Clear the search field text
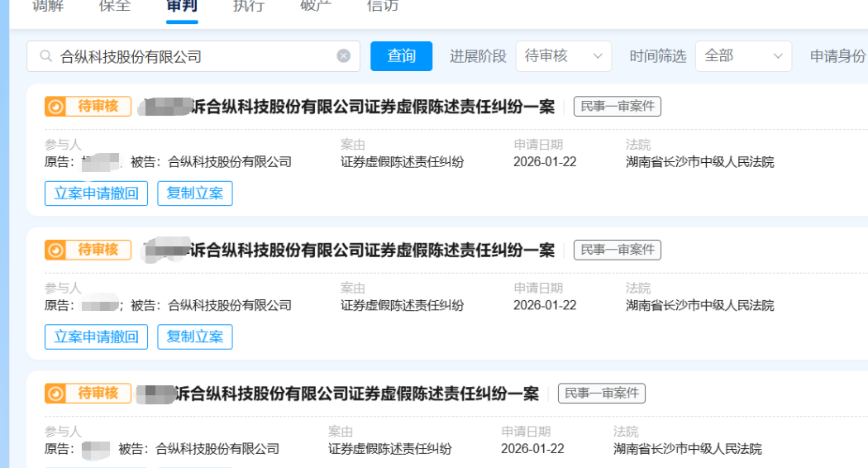Screen dimensions: 868x468 tap(344, 56)
